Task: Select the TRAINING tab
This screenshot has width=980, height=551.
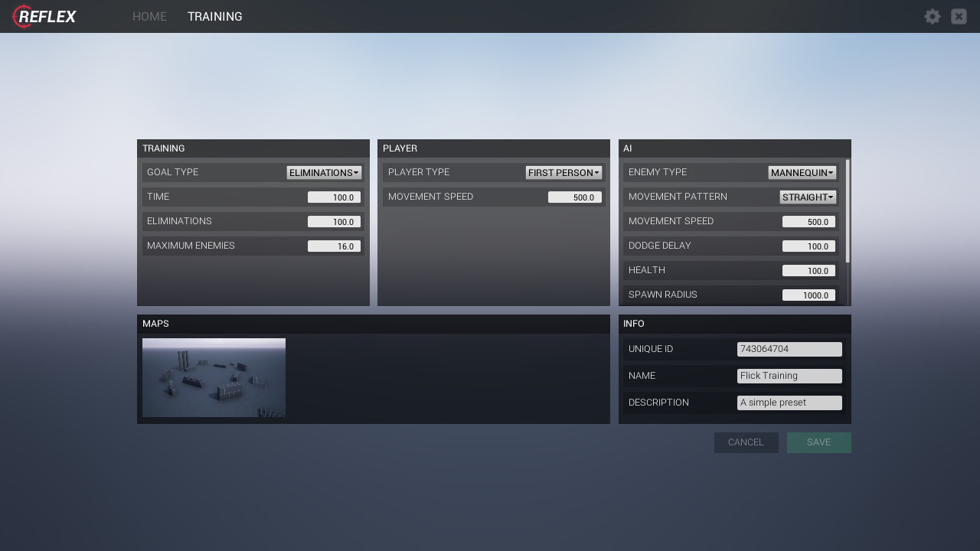Action: (214, 16)
